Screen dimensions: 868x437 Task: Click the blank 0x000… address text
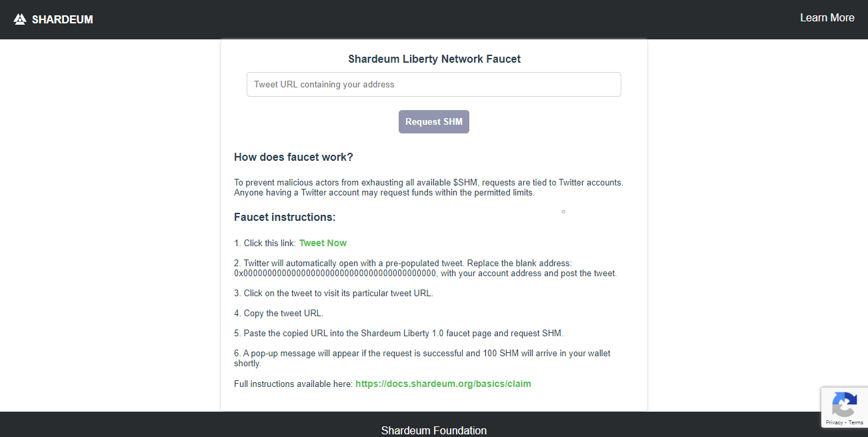pos(335,274)
